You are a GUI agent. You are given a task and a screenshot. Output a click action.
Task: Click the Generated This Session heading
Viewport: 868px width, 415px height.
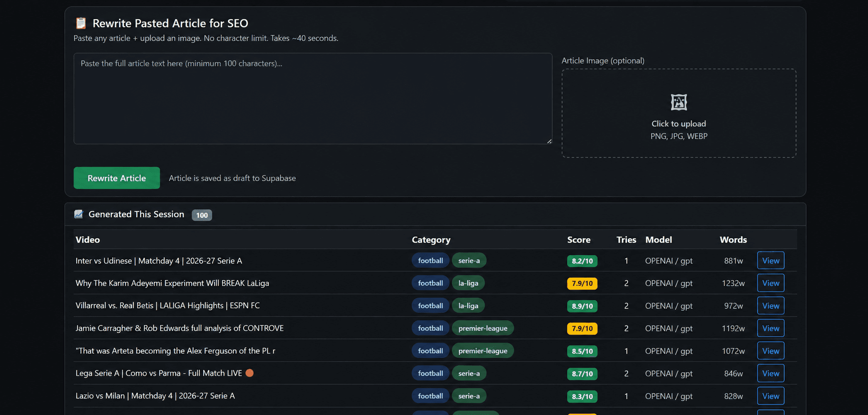tap(136, 214)
